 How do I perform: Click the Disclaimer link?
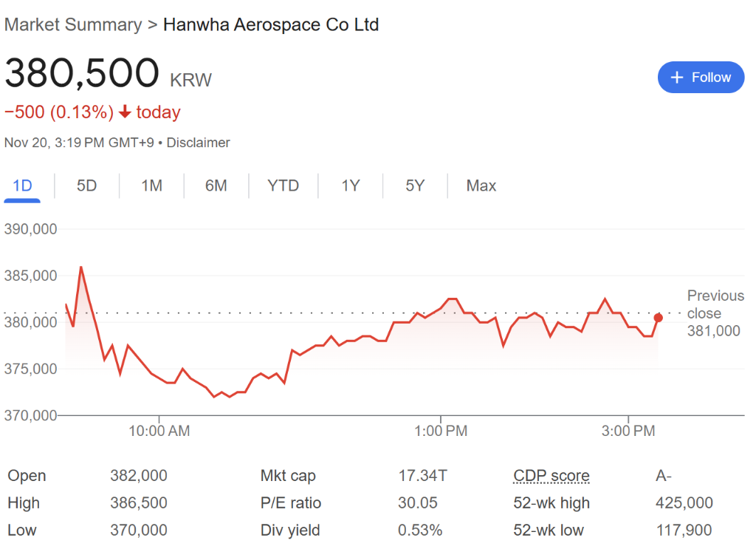coord(198,143)
